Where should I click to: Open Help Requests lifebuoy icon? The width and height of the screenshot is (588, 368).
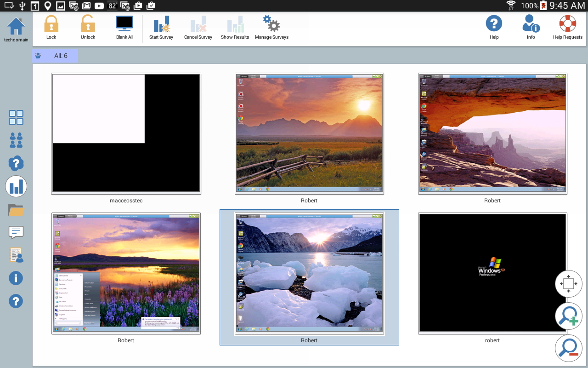tap(567, 24)
